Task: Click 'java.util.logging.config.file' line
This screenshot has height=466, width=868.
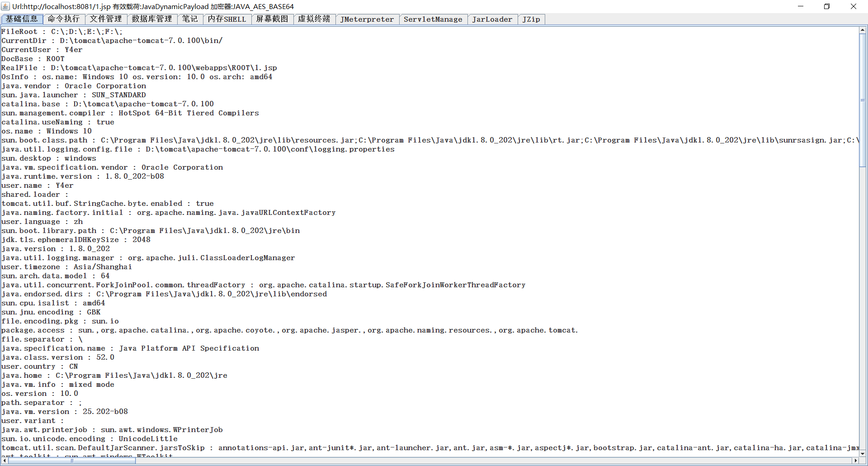Action: (198, 149)
